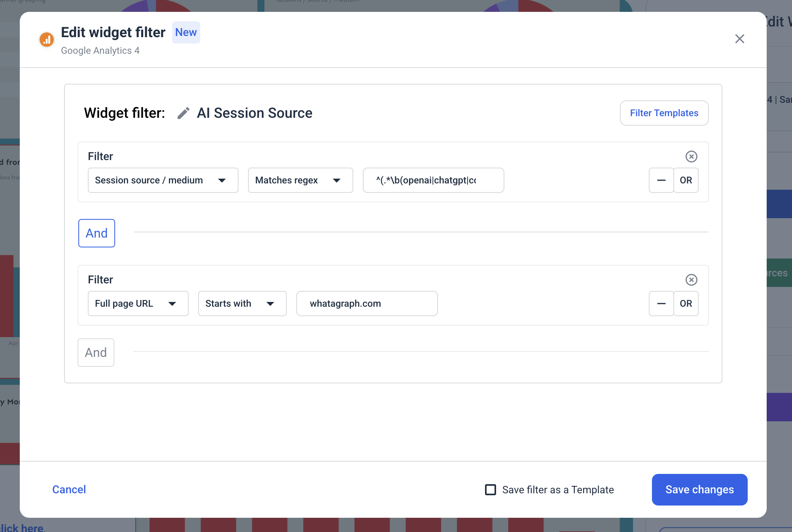This screenshot has width=792, height=532.
Task: Open the Matches regex operator dropdown
Action: [x=300, y=180]
